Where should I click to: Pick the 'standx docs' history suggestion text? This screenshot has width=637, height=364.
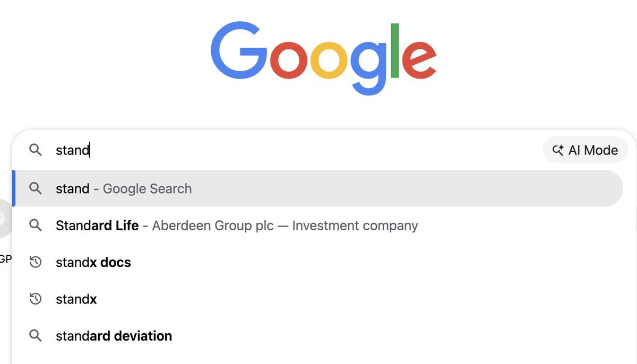(93, 262)
